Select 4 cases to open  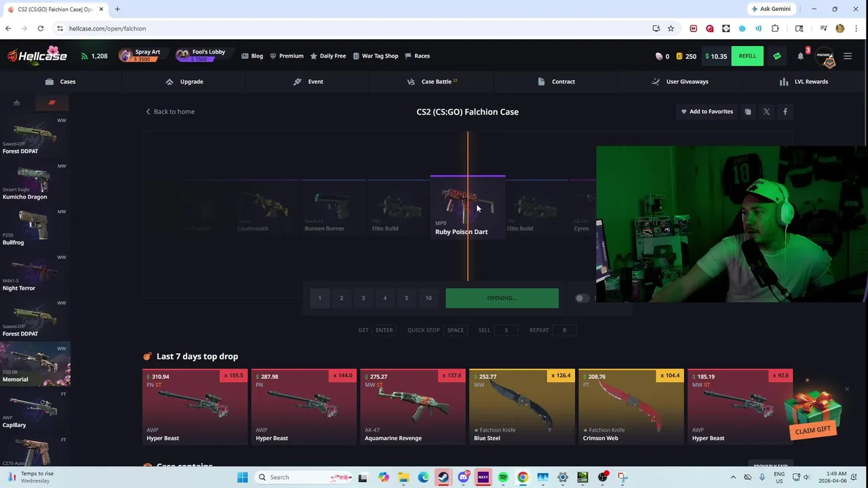[x=385, y=298]
